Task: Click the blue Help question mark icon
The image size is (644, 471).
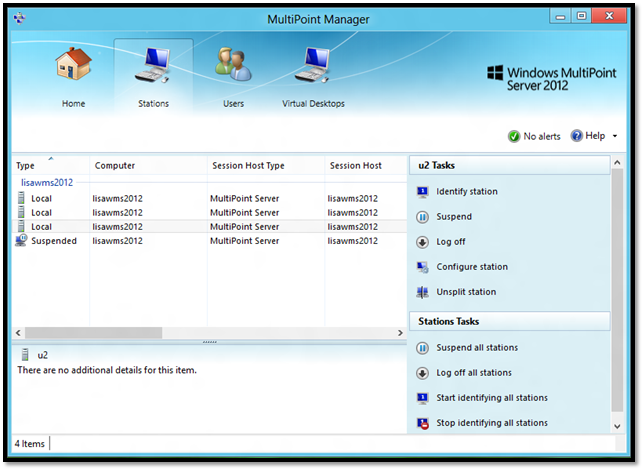Action: 576,136
